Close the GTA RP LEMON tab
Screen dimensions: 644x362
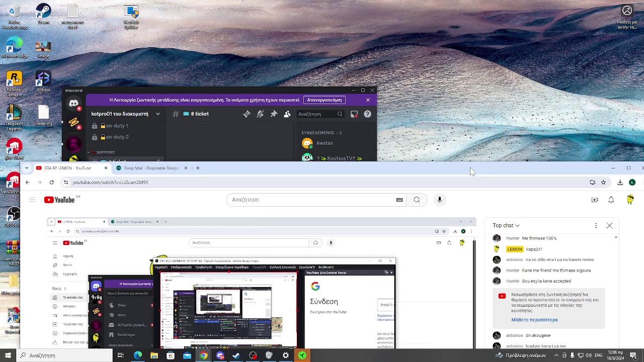(x=106, y=168)
